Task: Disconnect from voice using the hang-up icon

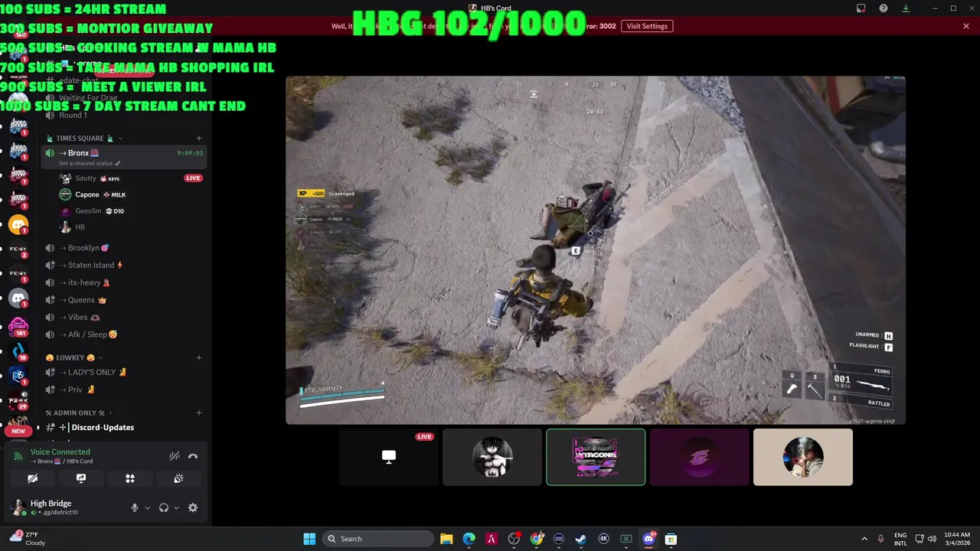Action: click(193, 456)
